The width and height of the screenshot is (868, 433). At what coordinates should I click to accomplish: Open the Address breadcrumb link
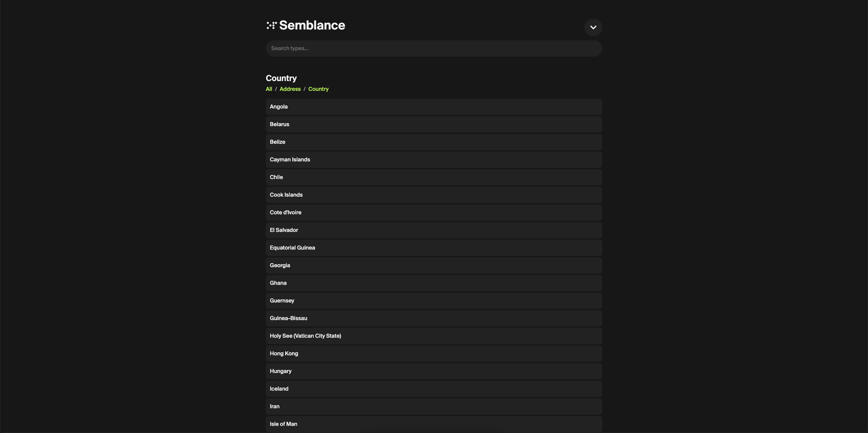(290, 89)
